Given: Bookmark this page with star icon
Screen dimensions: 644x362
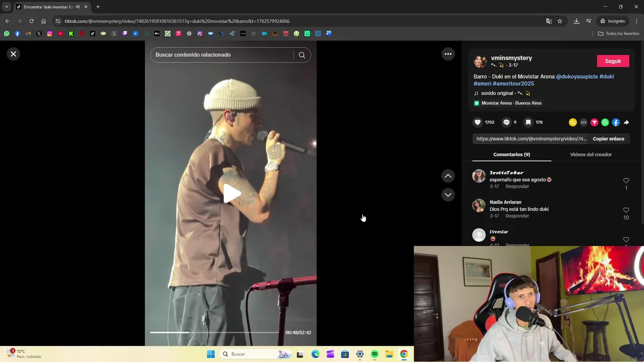Looking at the screenshot, I should (559, 21).
